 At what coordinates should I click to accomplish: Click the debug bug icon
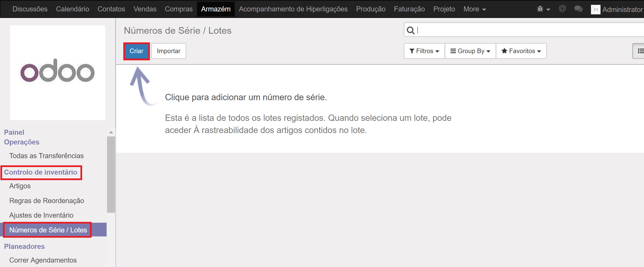(x=541, y=9)
